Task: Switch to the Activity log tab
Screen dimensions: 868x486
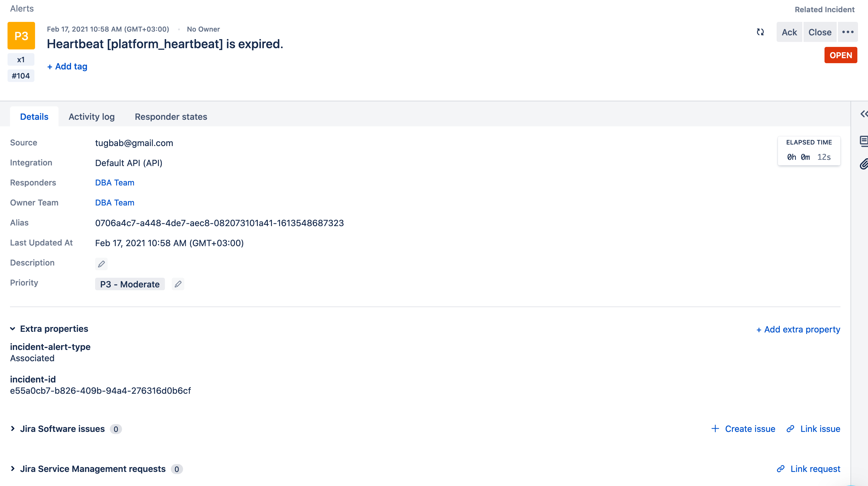Action: click(x=91, y=116)
